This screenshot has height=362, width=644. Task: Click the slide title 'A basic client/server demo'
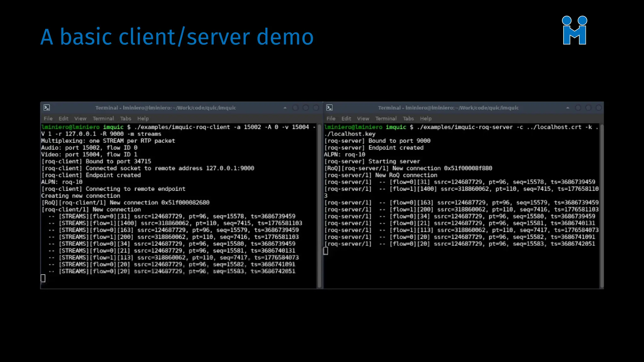(177, 37)
